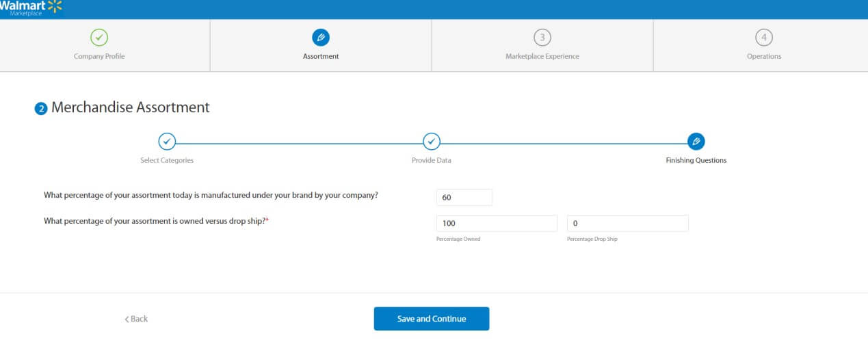868x349 pixels.
Task: Go to the Operations tab
Action: click(761, 45)
